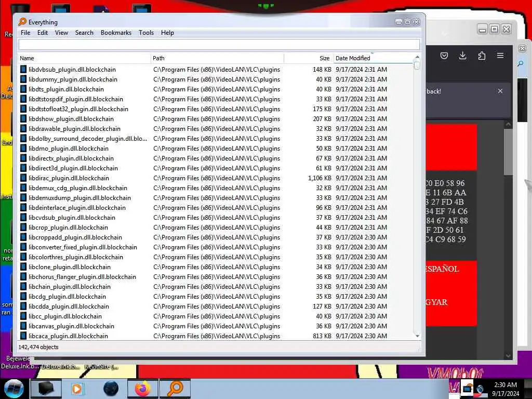Select file name libdemuxdump_plugin.dll.blockchain
Image resolution: width=532 pixels, height=399 pixels.
pos(79,198)
